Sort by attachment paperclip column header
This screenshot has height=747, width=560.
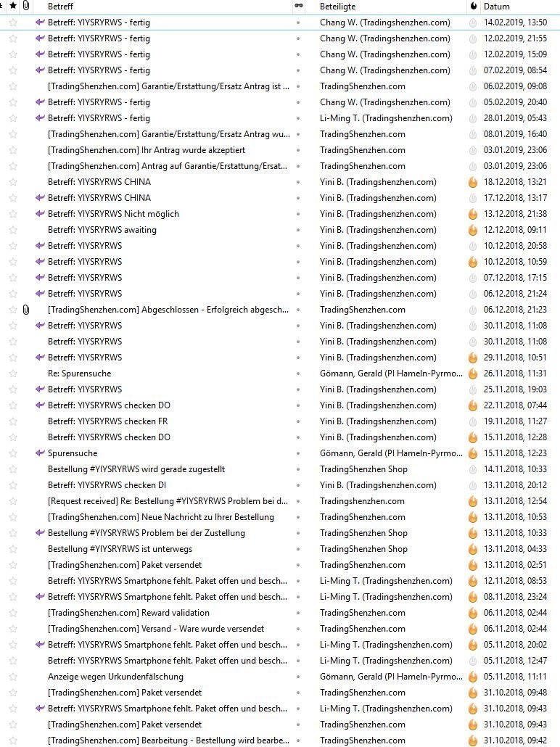[x=26, y=7]
